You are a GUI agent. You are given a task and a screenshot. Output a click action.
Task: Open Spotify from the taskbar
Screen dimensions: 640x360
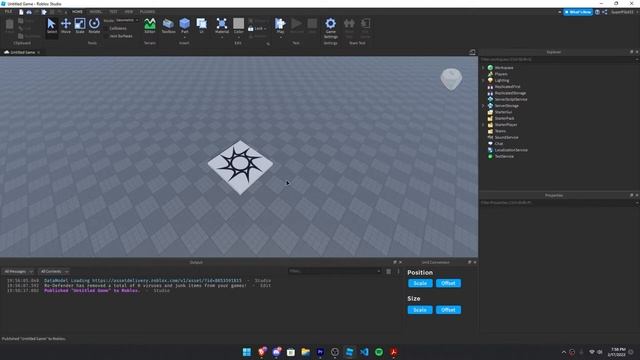[x=379, y=352]
